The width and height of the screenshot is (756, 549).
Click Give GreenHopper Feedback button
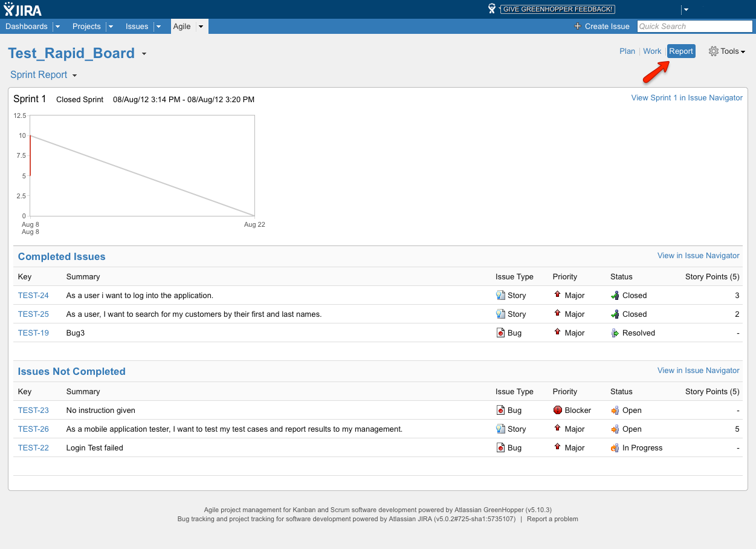pyautogui.click(x=557, y=9)
